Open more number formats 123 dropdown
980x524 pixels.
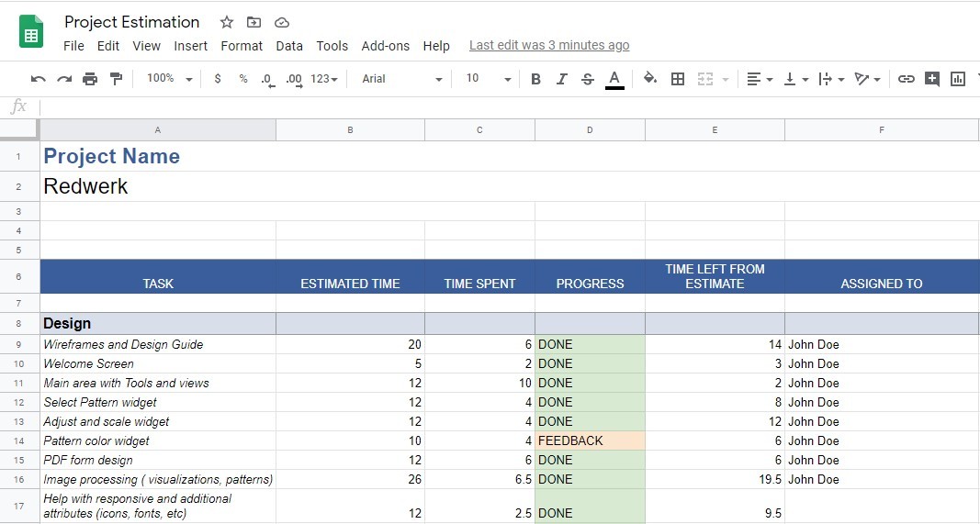pos(323,79)
